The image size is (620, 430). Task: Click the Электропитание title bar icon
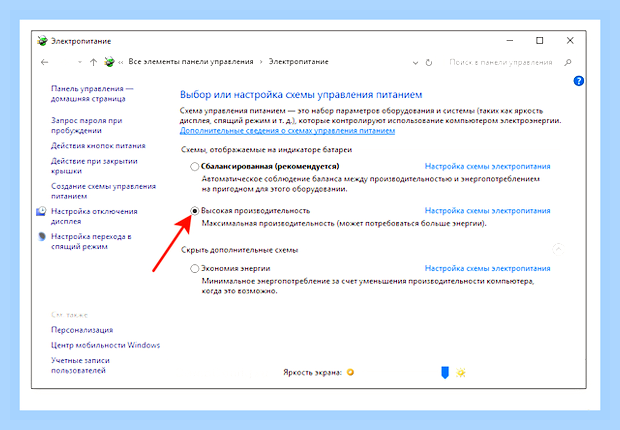42,41
